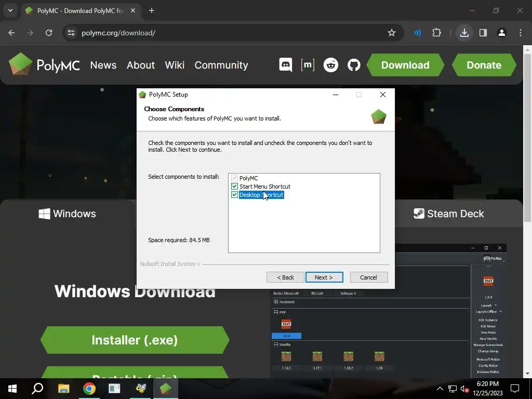Screen dimensions: 532x399
Task: Click the media control icon in toolbar
Action: [418, 33]
